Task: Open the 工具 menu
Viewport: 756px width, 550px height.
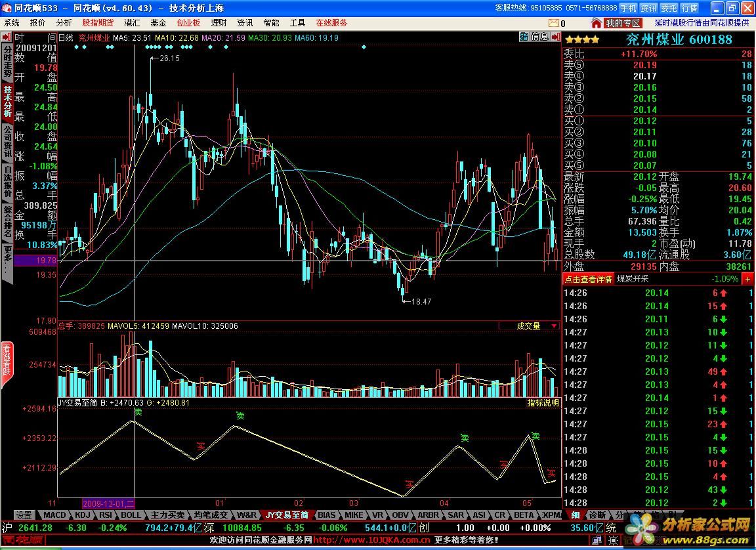Action: click(297, 23)
